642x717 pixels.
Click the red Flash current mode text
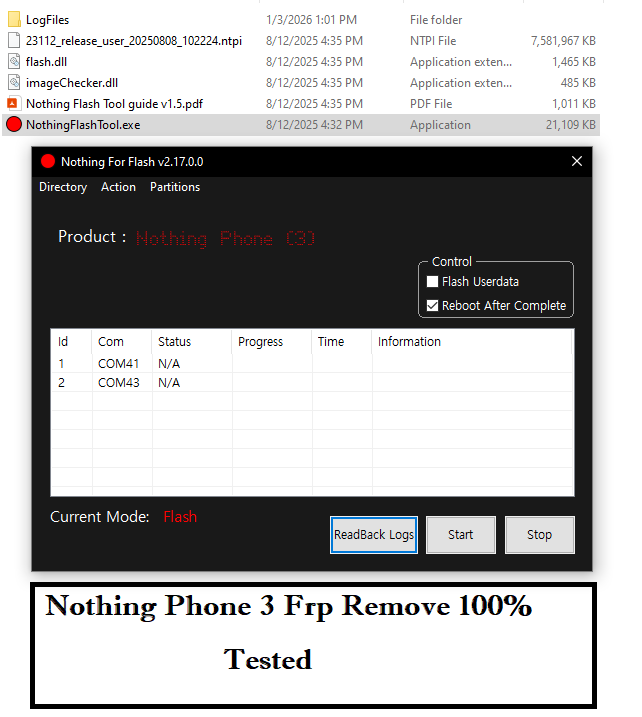click(180, 517)
